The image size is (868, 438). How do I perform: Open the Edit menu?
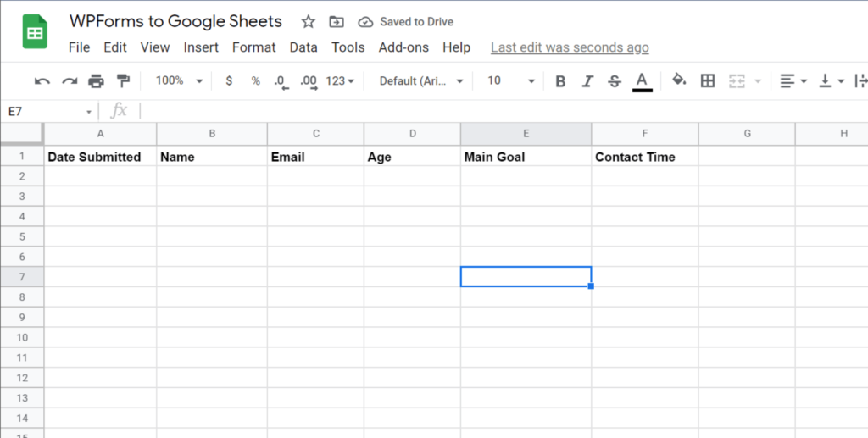tap(115, 47)
